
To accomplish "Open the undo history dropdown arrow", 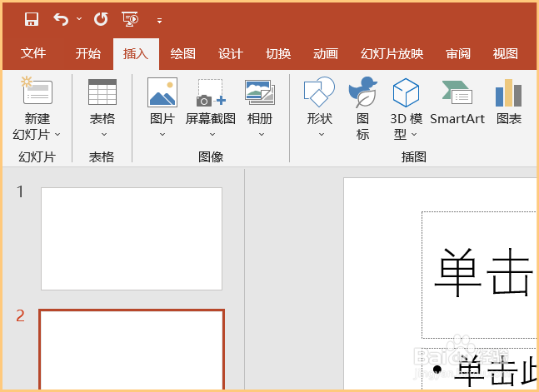I will tap(79, 18).
